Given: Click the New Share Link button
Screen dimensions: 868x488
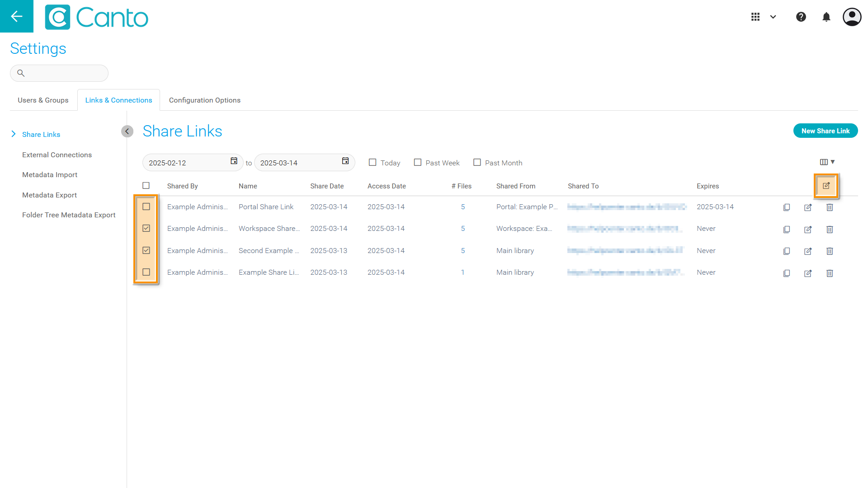Looking at the screenshot, I should point(825,131).
